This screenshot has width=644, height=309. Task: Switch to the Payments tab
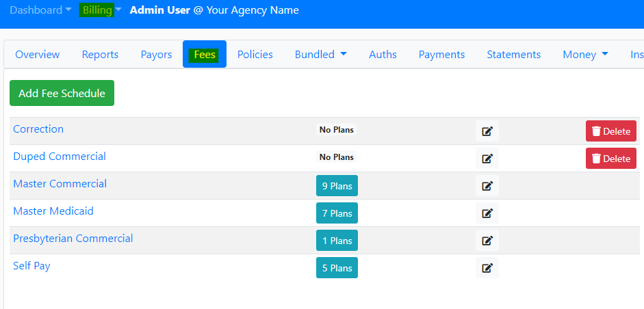[x=441, y=54]
